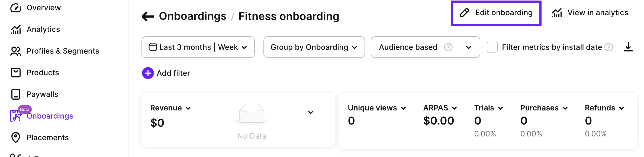Expand the revenue chart options chevron

coord(311,112)
